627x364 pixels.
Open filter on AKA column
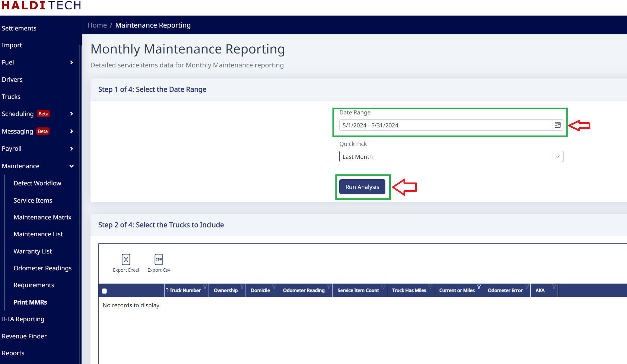coord(554,287)
